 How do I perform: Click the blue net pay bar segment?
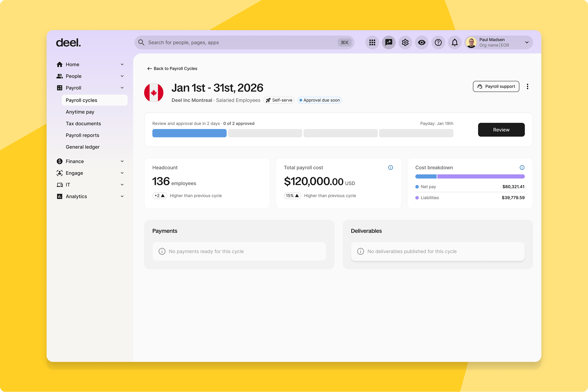[426, 177]
